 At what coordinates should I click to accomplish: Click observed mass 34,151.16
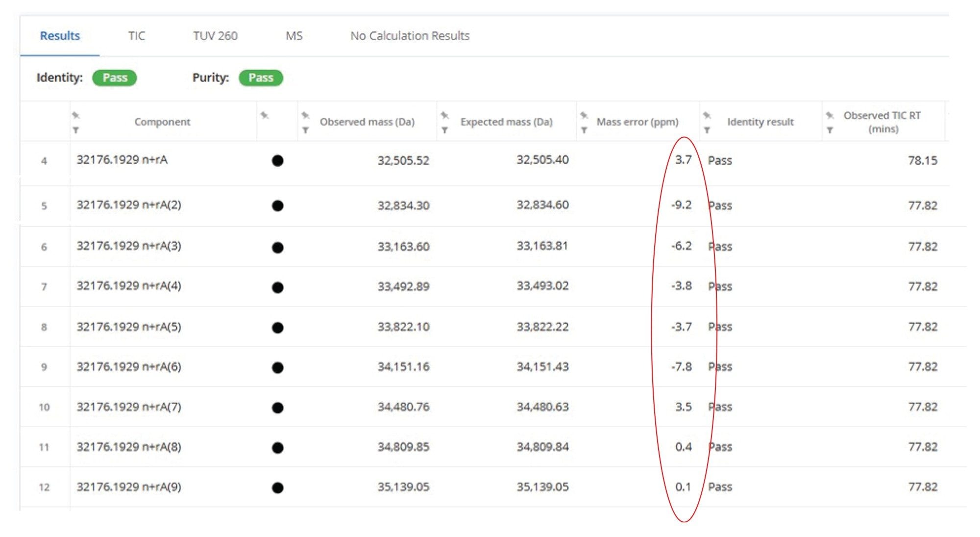[403, 366]
